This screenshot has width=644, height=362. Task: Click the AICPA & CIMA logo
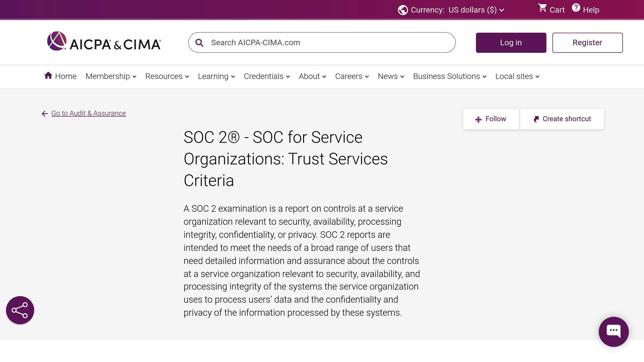104,42
